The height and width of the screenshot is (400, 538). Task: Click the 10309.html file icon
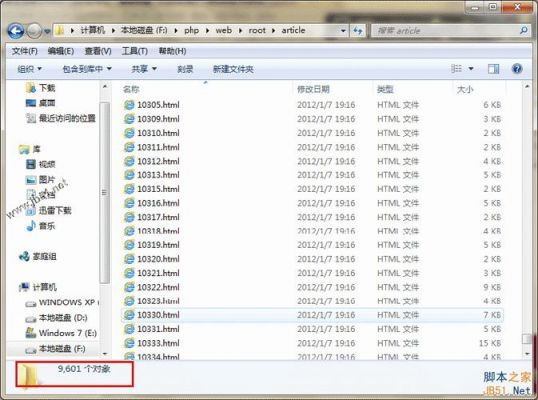(129, 119)
